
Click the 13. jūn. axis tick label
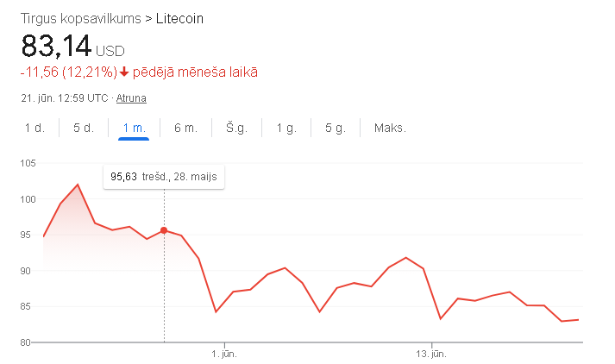coord(431,354)
